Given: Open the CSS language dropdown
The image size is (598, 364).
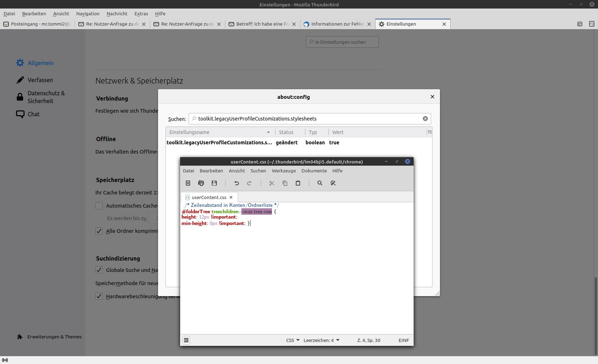Looking at the screenshot, I should (x=293, y=340).
